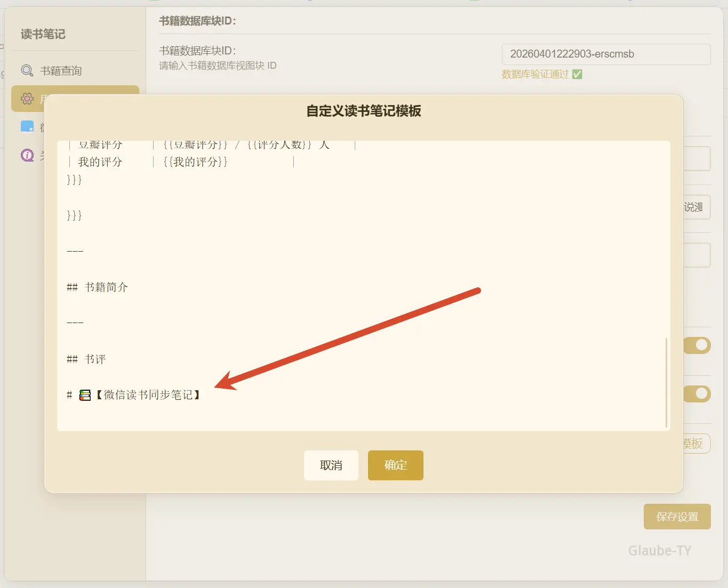Click the books emoji before 【微信读书同步笔记】
Screen dimensions: 728x588
(x=85, y=395)
